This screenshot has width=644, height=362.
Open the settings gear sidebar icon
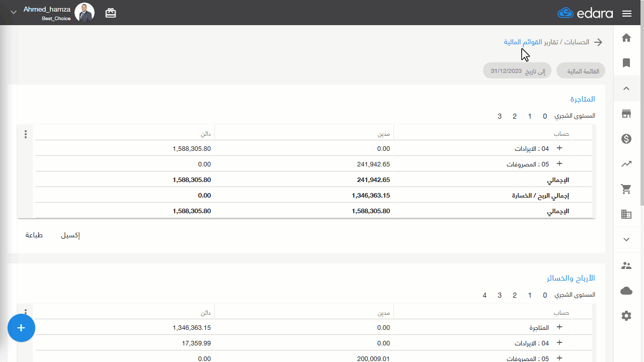626,316
